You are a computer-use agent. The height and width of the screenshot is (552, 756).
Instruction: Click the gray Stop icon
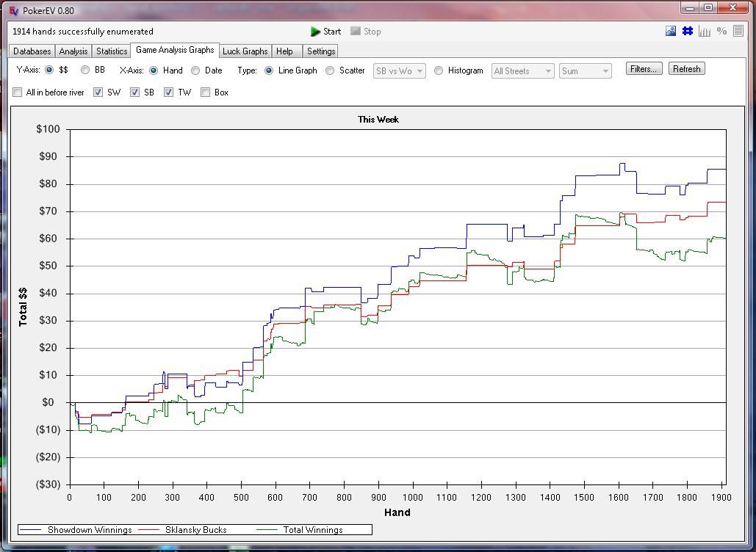click(356, 32)
